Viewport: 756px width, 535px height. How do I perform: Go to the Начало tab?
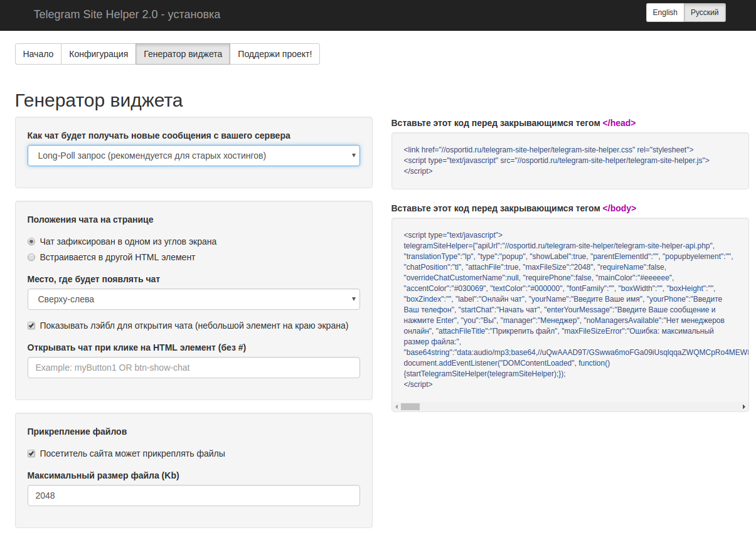pos(38,54)
